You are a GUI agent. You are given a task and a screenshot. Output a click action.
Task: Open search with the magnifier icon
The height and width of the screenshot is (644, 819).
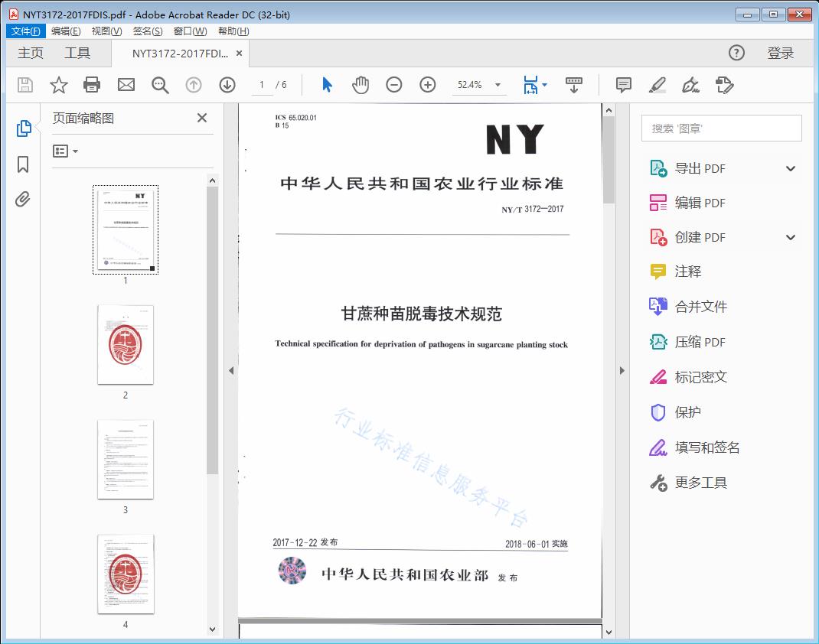159,85
